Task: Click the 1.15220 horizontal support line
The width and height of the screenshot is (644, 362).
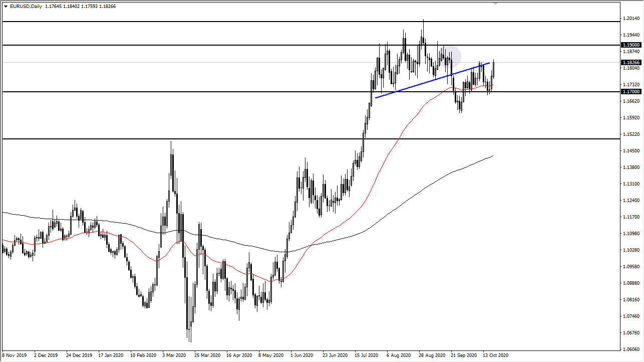Action: click(200, 139)
